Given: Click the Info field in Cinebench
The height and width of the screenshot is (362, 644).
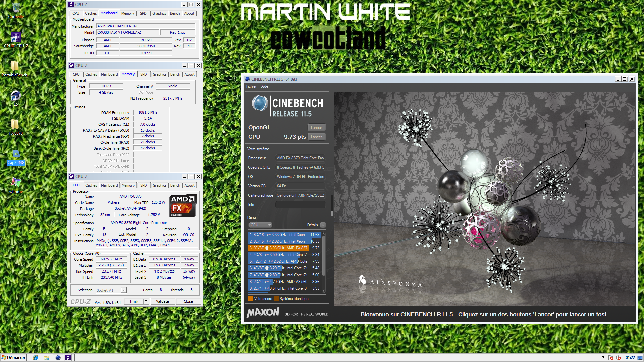Looking at the screenshot, I should (x=301, y=205).
